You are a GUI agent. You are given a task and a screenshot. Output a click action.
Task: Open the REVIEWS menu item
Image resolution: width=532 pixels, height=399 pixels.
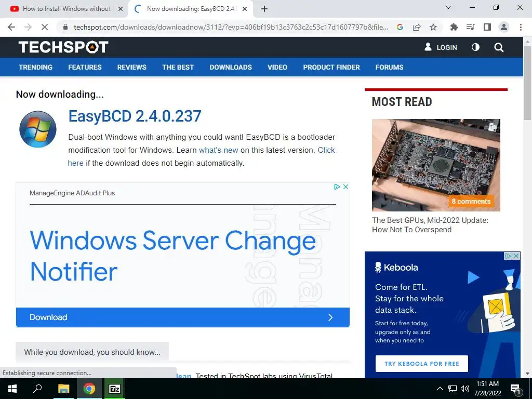132,67
